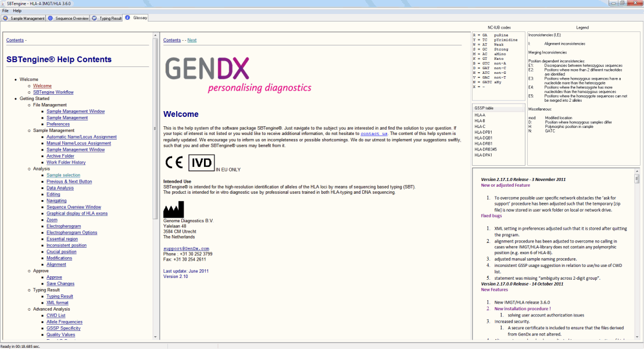Open the Help menu
The width and height of the screenshot is (644, 349).
(x=17, y=10)
